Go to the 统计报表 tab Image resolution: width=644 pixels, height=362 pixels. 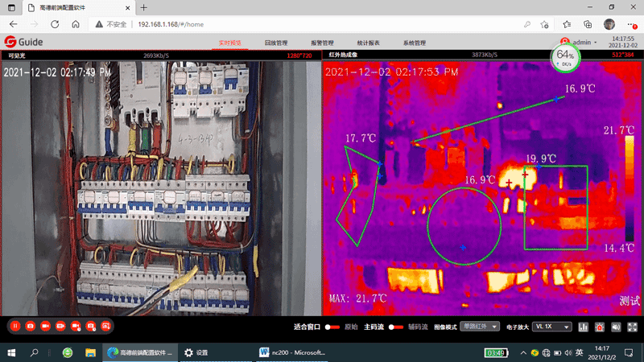[369, 42]
